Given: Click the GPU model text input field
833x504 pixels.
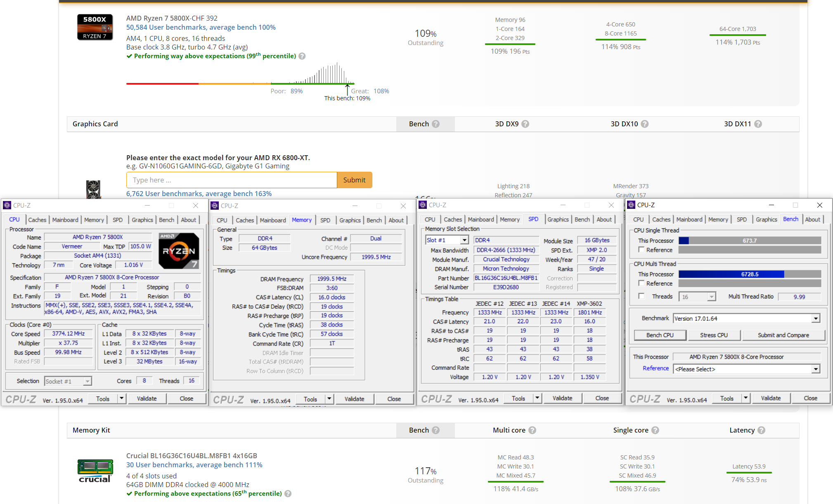Looking at the screenshot, I should [232, 180].
